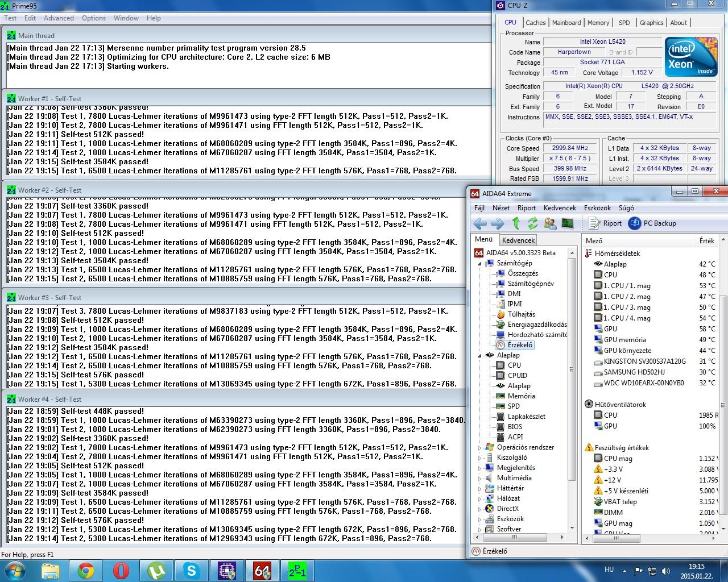The width and height of the screenshot is (728, 582).
Task: Click the Riport button in AIDA64 toolbar
Action: pos(606,223)
